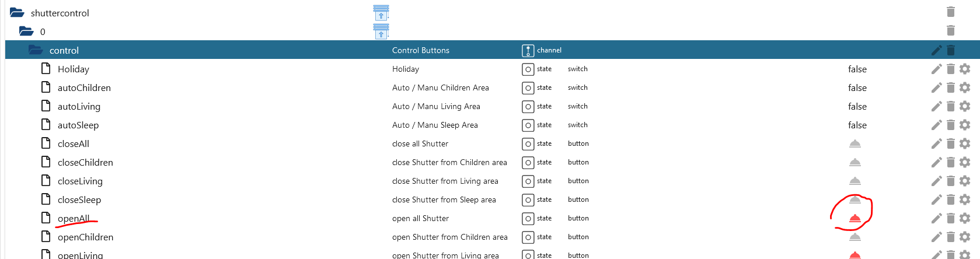980x259 pixels.
Task: Edit the Holiday state with pencil icon
Action: [x=936, y=69]
